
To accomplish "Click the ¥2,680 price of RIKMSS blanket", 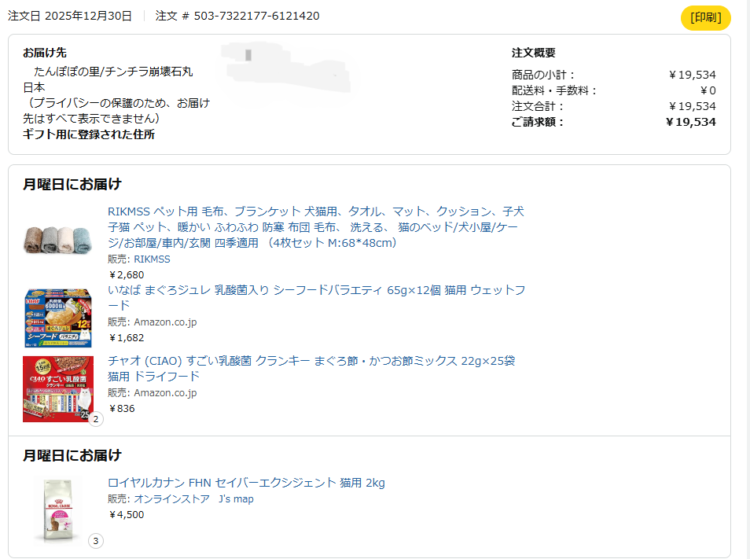I will 126,275.
